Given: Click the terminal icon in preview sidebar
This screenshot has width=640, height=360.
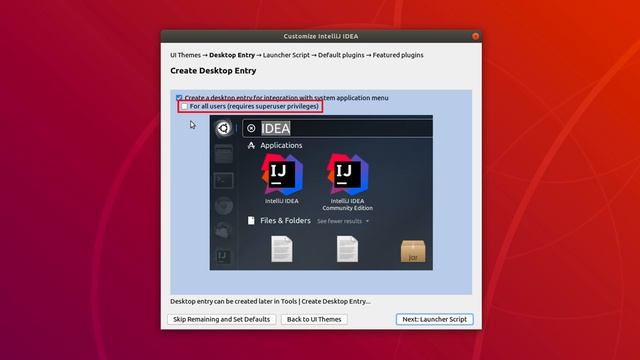Looking at the screenshot, I should (x=223, y=180).
